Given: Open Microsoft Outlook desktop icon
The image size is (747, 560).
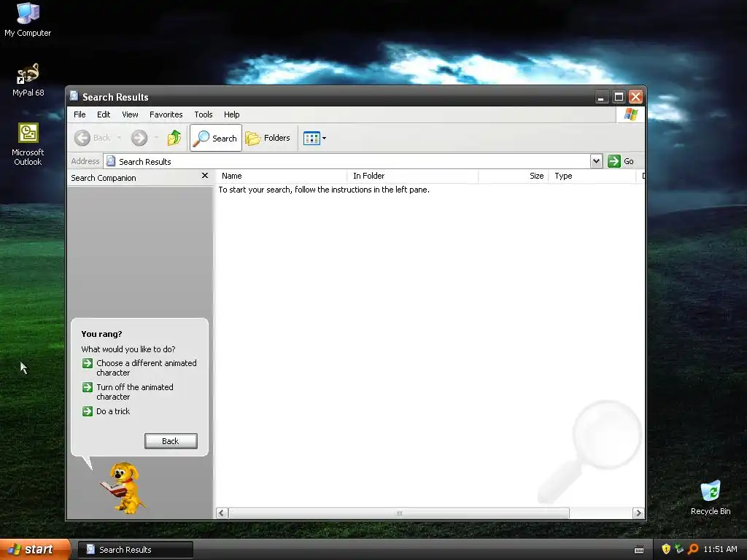Looking at the screenshot, I should (x=28, y=144).
